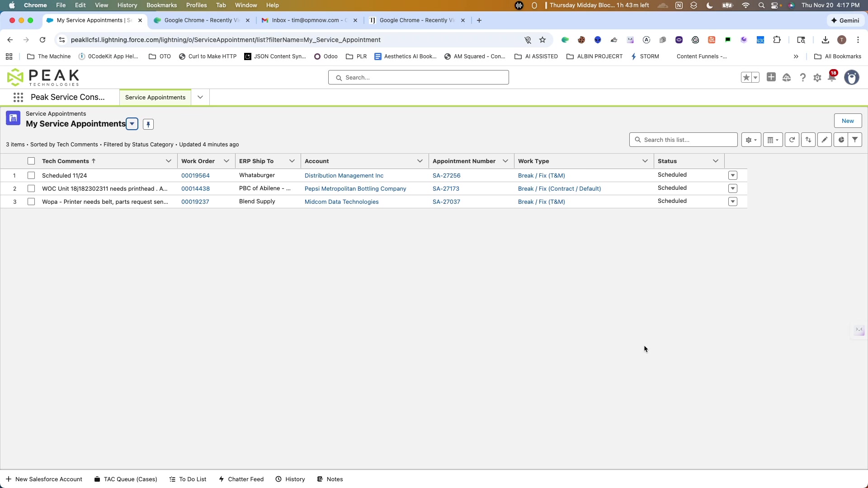
Task: Check the row for work order 00014438
Action: coord(31,188)
